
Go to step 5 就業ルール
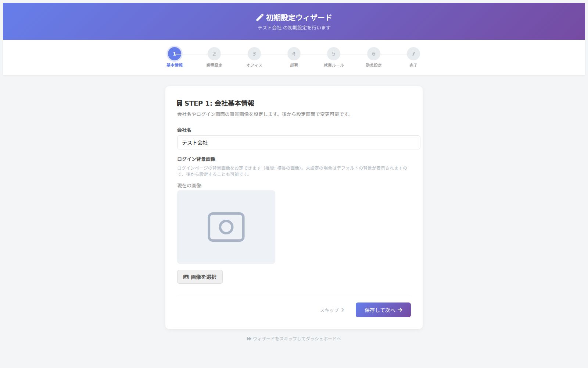tap(334, 54)
